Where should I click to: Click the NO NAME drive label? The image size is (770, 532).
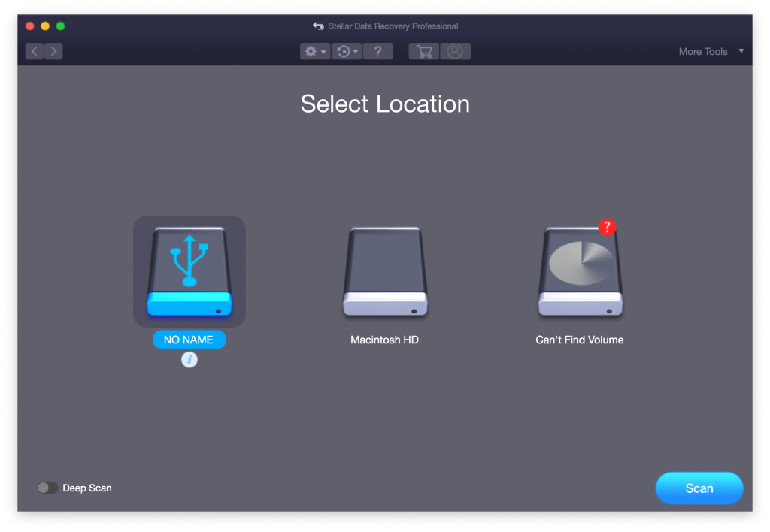tap(189, 340)
